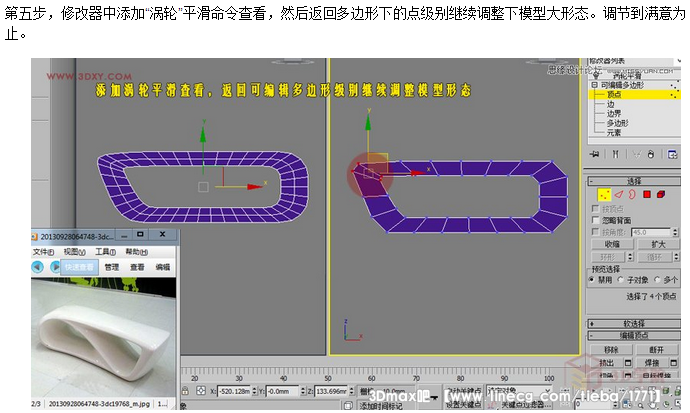Collapse the Selection rollout header
This screenshot has height=413, width=690.
[634, 181]
